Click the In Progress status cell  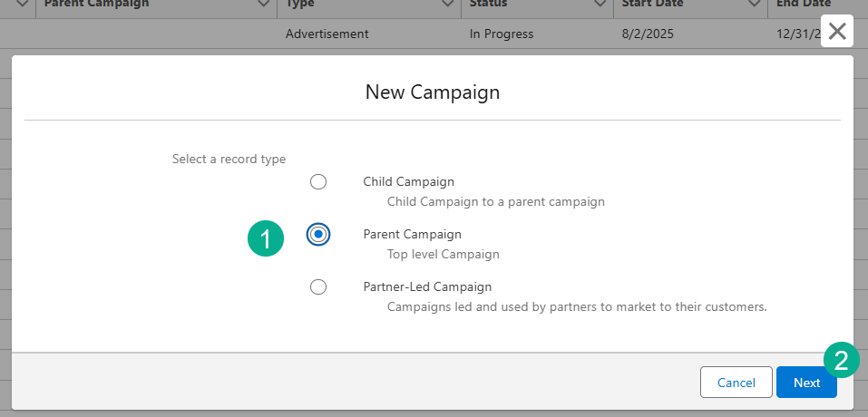(502, 34)
